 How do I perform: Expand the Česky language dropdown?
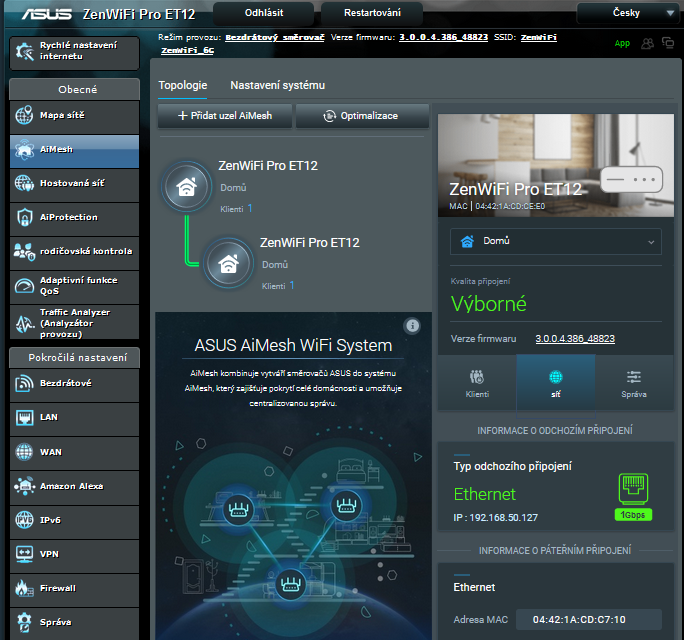[627, 14]
